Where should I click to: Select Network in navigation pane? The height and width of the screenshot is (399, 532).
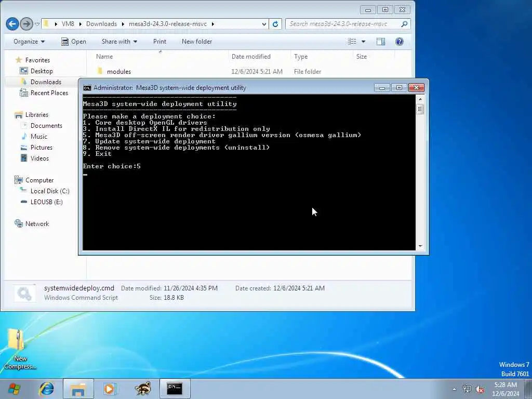coord(37,224)
